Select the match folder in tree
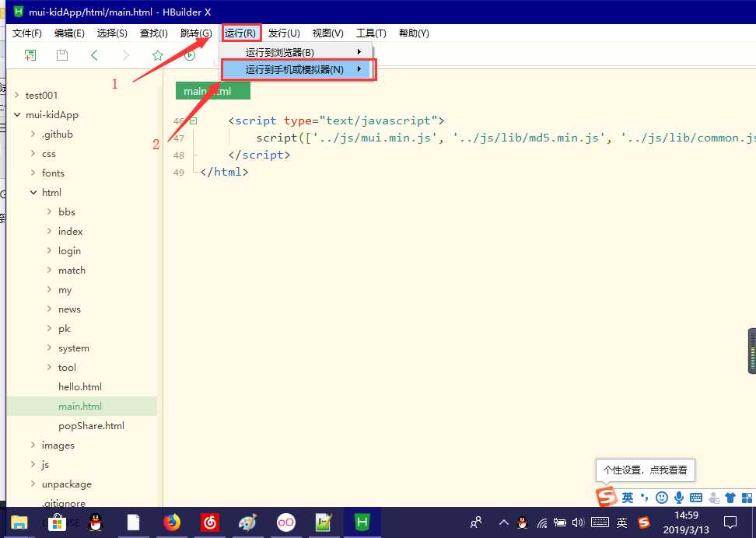The image size is (756, 538). click(x=72, y=271)
